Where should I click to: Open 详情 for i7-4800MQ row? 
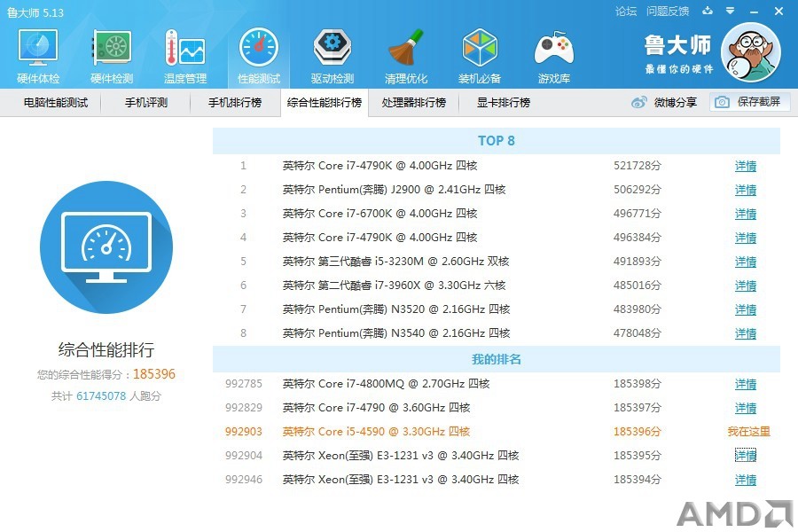(746, 384)
